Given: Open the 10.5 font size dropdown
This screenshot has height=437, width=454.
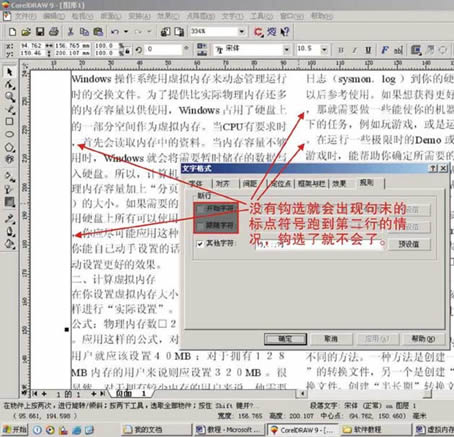Looking at the screenshot, I should tap(324, 50).
